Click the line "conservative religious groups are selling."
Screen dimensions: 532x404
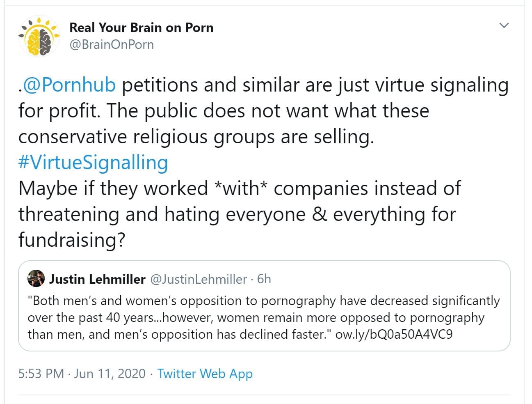pyautogui.click(x=196, y=137)
